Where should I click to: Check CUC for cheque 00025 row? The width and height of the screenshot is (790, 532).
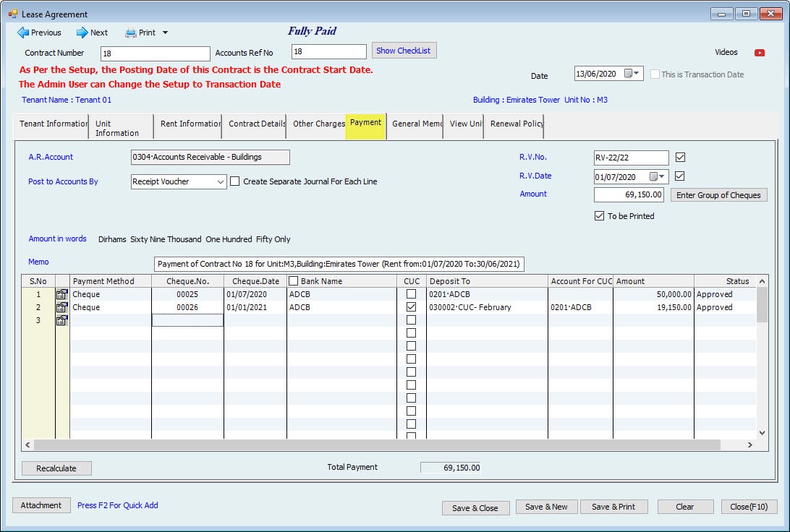(x=411, y=294)
